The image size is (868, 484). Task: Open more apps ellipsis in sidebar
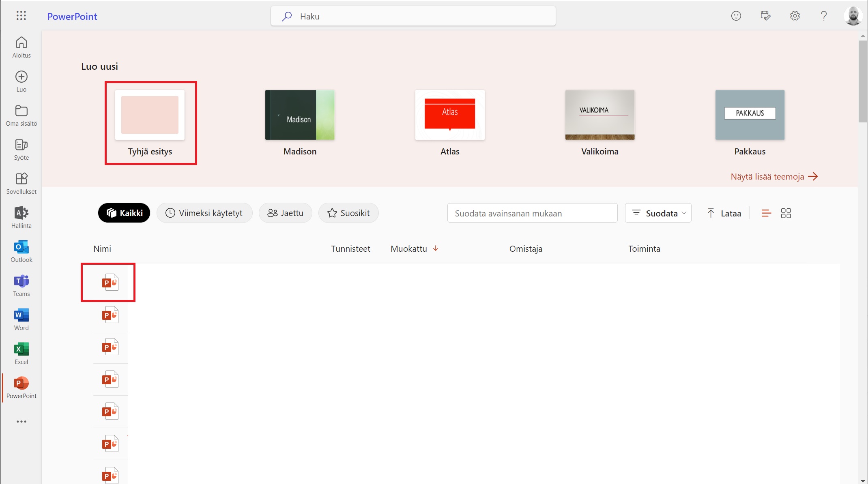point(21,422)
